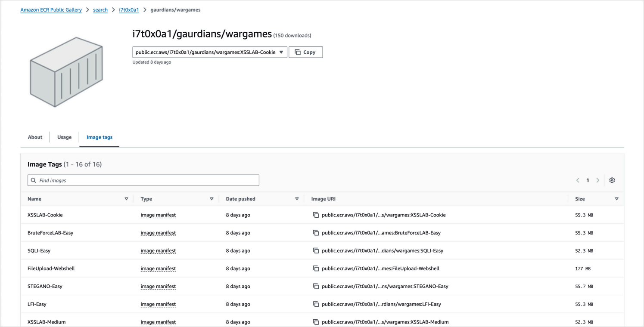
Task: Switch to the Usage tab
Action: pyautogui.click(x=64, y=137)
